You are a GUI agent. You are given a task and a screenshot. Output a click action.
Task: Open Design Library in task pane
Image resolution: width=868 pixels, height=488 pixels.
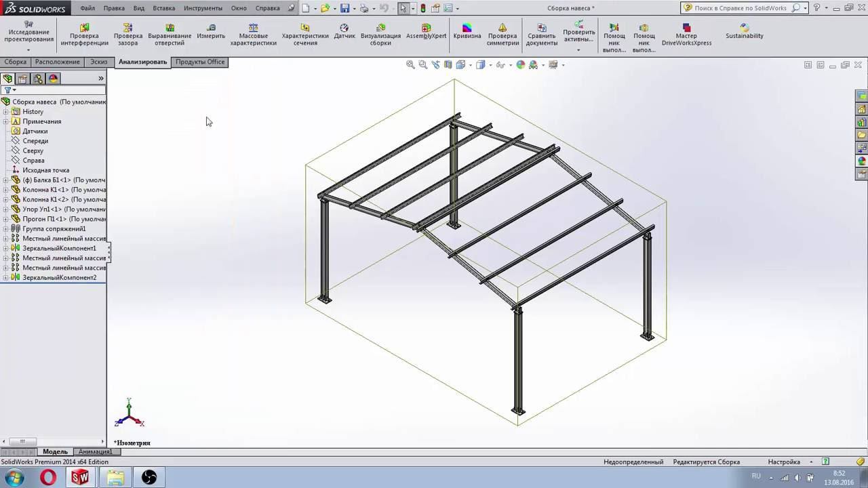tap(862, 122)
